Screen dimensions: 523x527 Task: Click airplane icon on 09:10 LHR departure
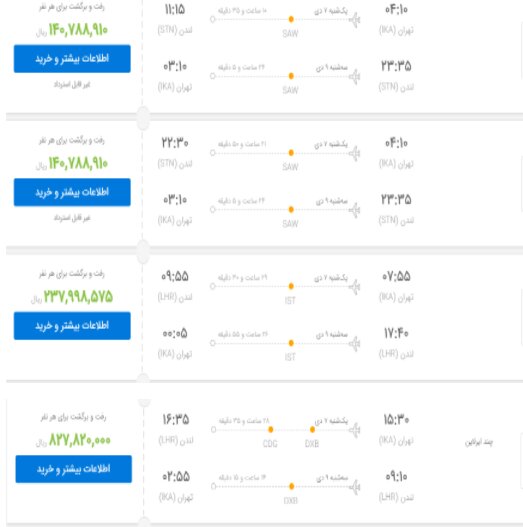355,487
